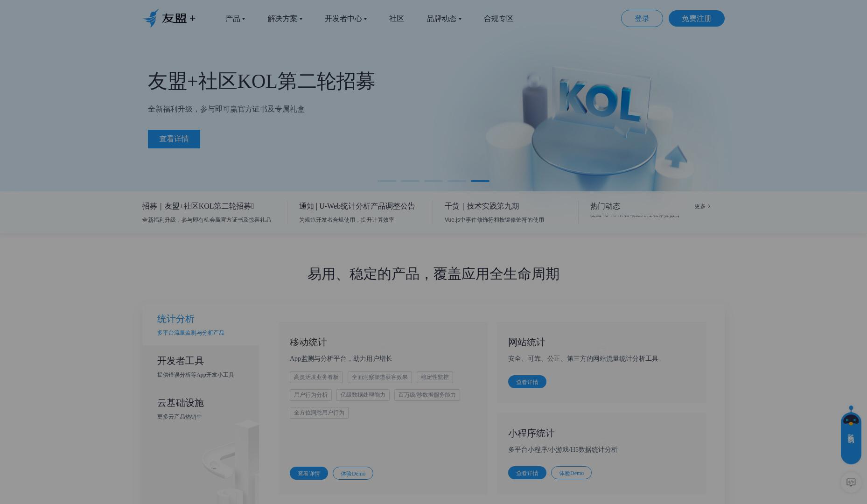The width and height of the screenshot is (867, 504).
Task: Click the 友盟+ logo
Action: click(x=169, y=18)
